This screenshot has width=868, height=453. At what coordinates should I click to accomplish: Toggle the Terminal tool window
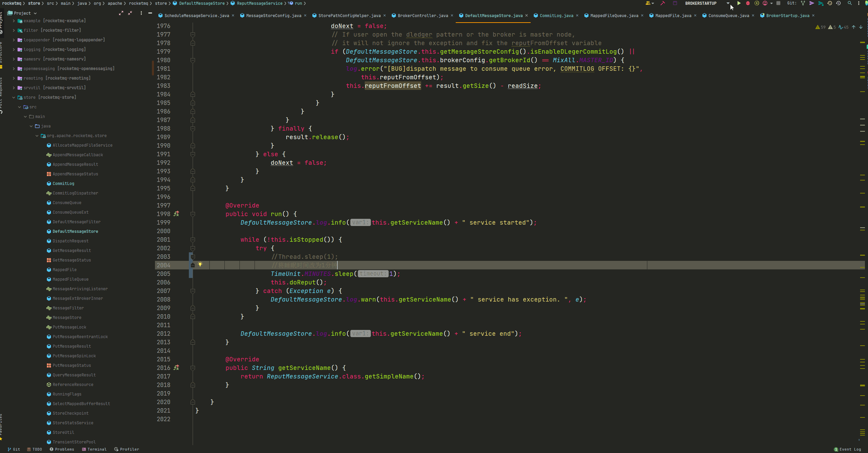point(94,449)
